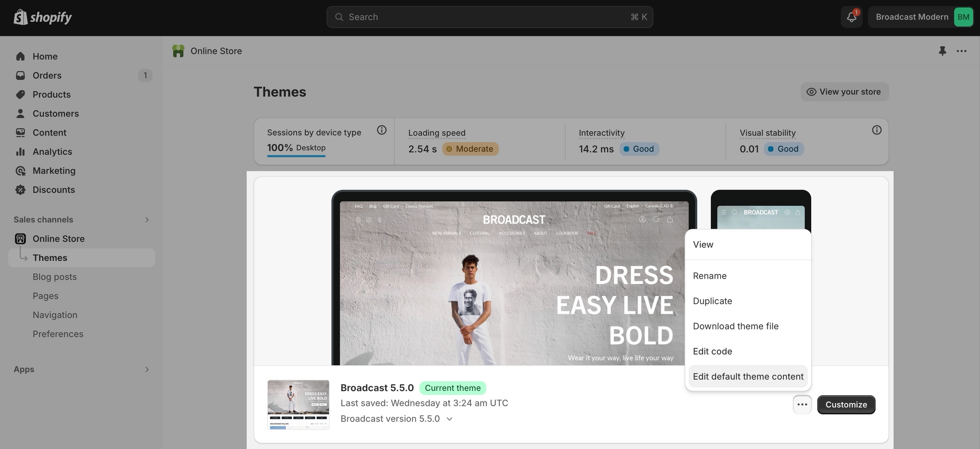The height and width of the screenshot is (449, 980).
Task: Click the Sessions by device type info icon
Action: coord(382,130)
